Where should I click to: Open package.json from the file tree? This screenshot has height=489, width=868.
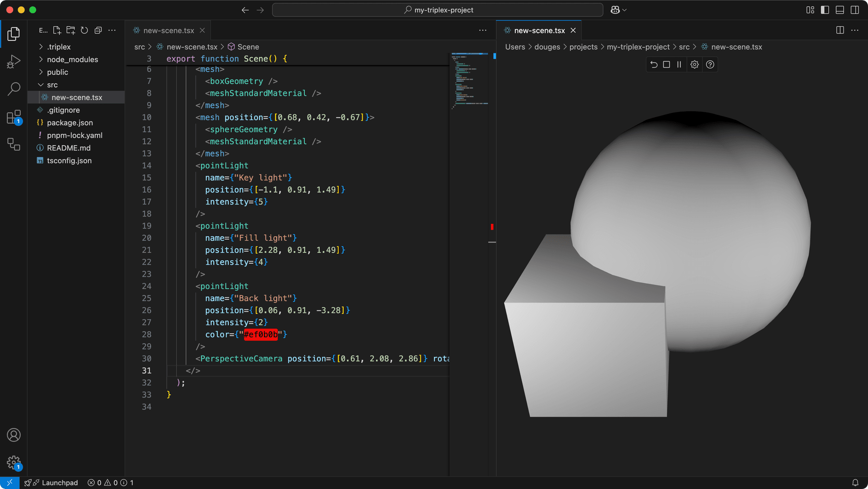pyautogui.click(x=70, y=123)
